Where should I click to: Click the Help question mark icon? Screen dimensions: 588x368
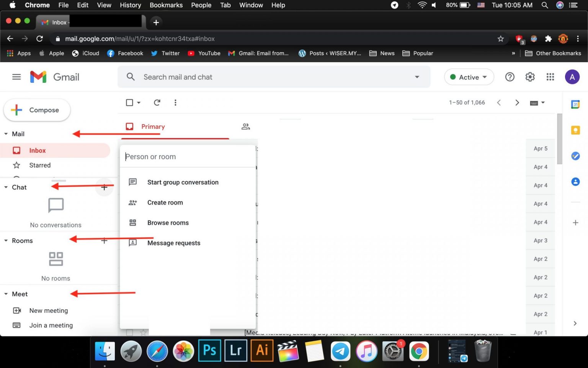[510, 77]
